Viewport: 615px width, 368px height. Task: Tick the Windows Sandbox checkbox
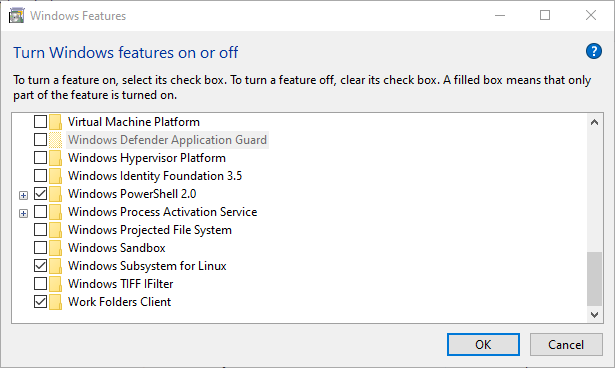coord(40,248)
